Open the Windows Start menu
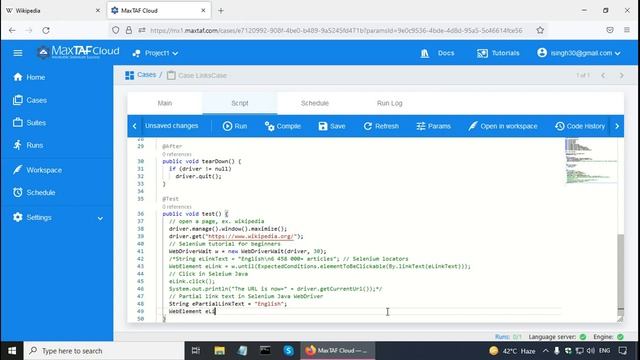The image size is (640, 360). coord(12,351)
